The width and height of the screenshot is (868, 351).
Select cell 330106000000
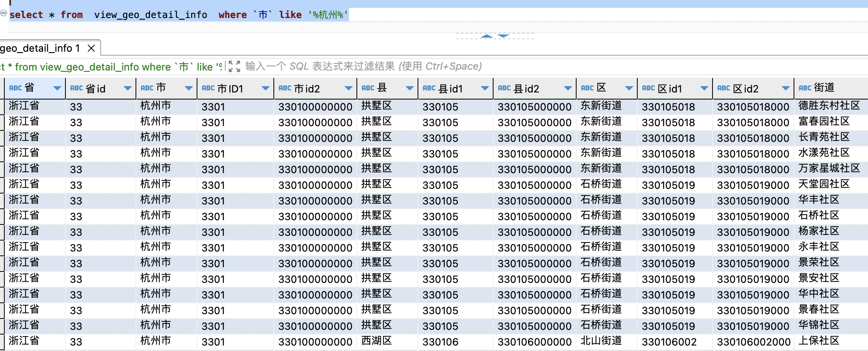coord(535,342)
